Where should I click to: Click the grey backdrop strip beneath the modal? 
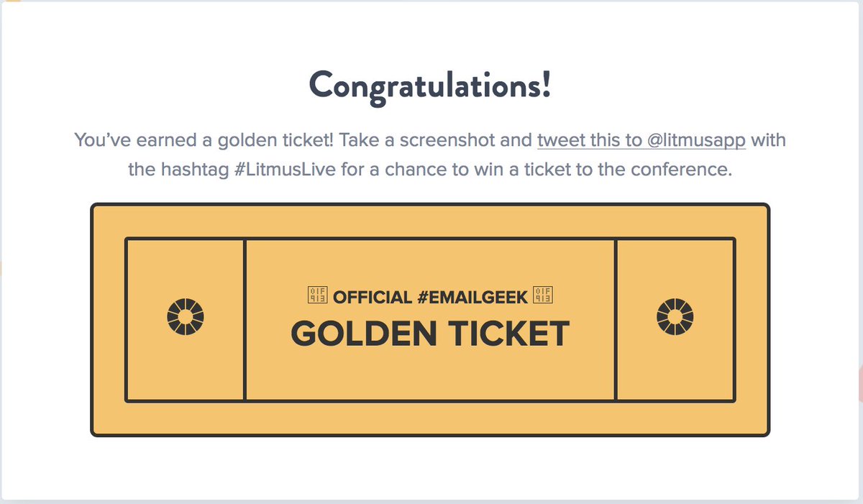(431, 502)
